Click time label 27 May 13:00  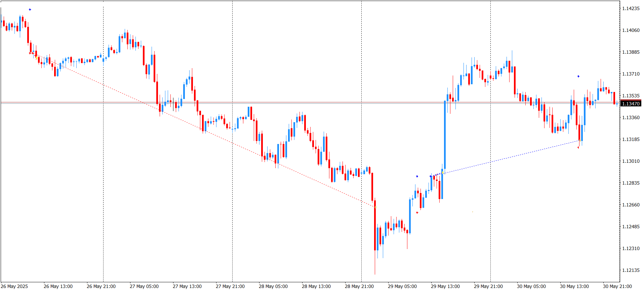[x=187, y=286]
